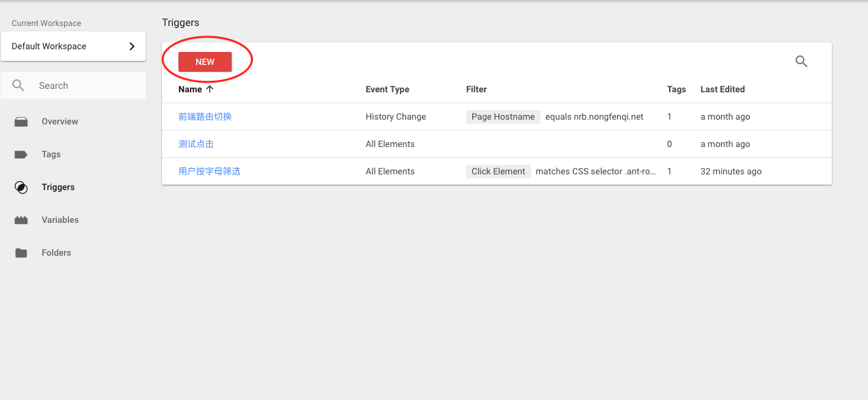The height and width of the screenshot is (400, 868).
Task: Click '32 minutes ago' timestamp
Action: [x=731, y=172]
